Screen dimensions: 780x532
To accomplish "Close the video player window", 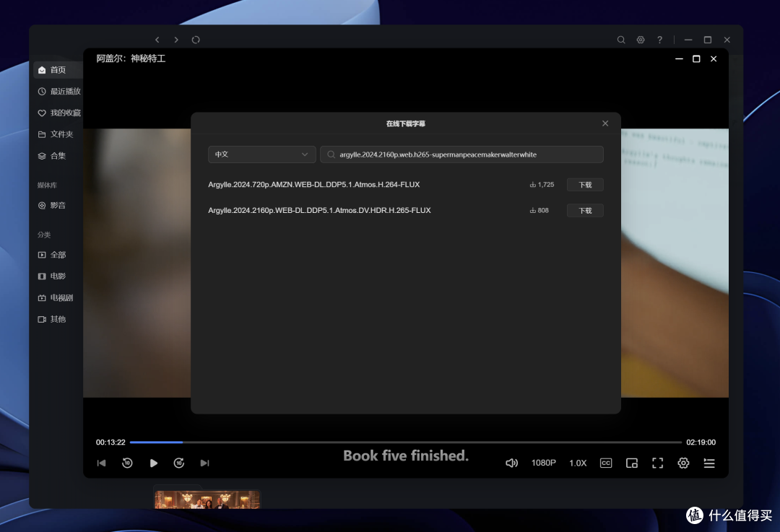I will 714,58.
